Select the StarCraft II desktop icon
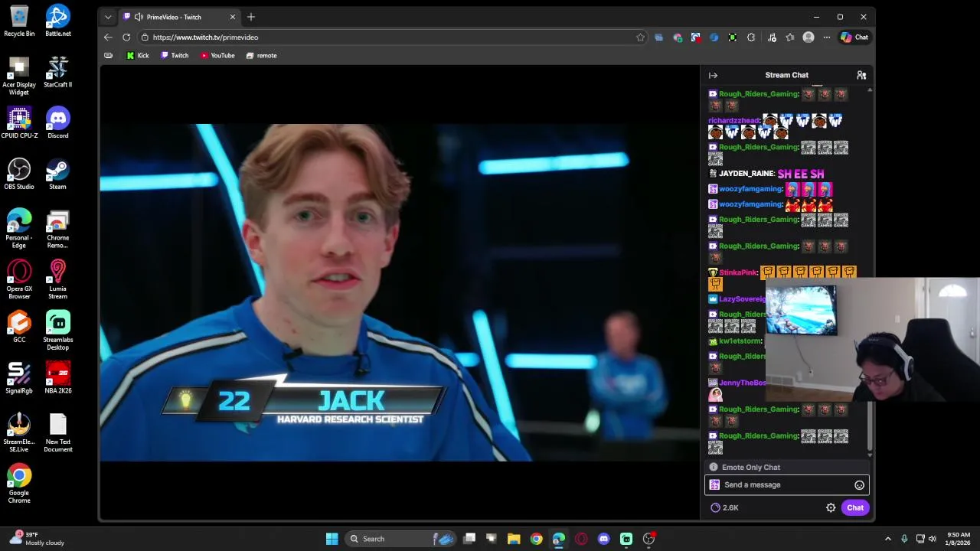The image size is (980, 551). (x=57, y=72)
